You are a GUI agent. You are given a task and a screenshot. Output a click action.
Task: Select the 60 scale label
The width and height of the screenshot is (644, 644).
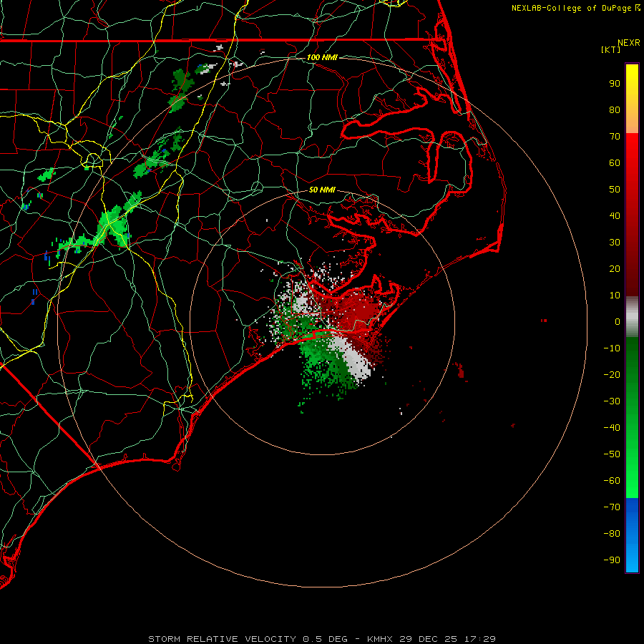tap(615, 163)
